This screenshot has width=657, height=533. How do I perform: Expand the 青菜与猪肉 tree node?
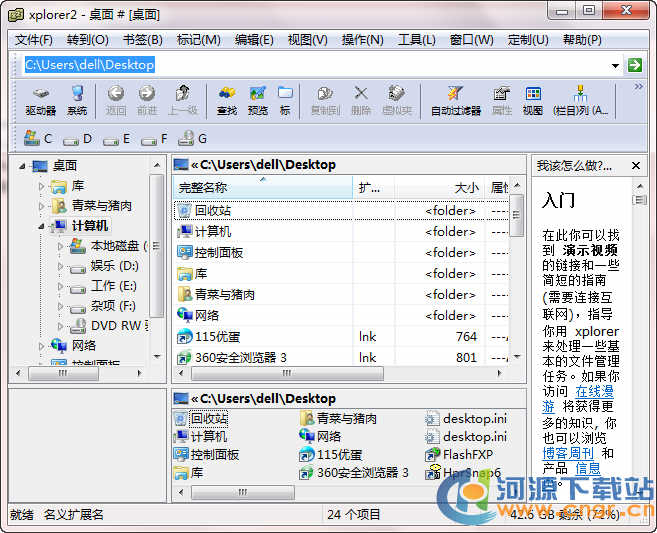tap(41, 206)
